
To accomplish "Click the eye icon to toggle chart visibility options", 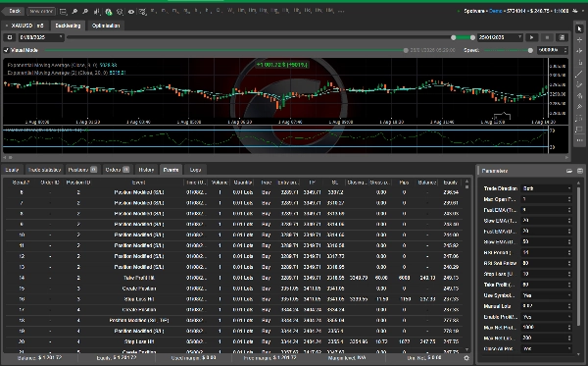I will [x=131, y=12].
